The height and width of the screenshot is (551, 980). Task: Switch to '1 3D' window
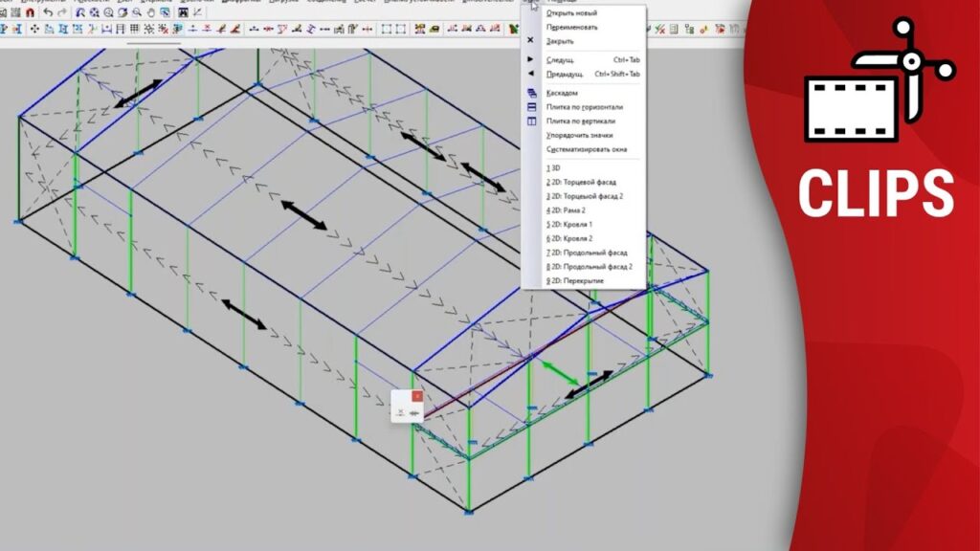[x=554, y=167]
